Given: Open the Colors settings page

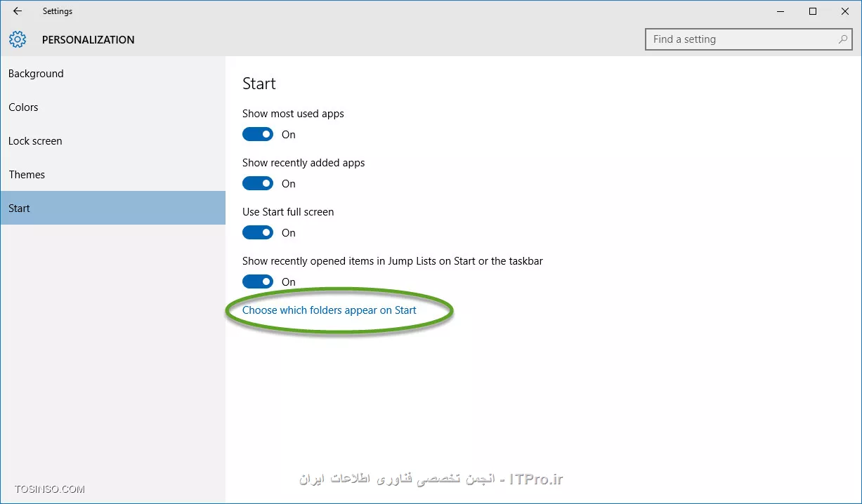Looking at the screenshot, I should (x=23, y=107).
